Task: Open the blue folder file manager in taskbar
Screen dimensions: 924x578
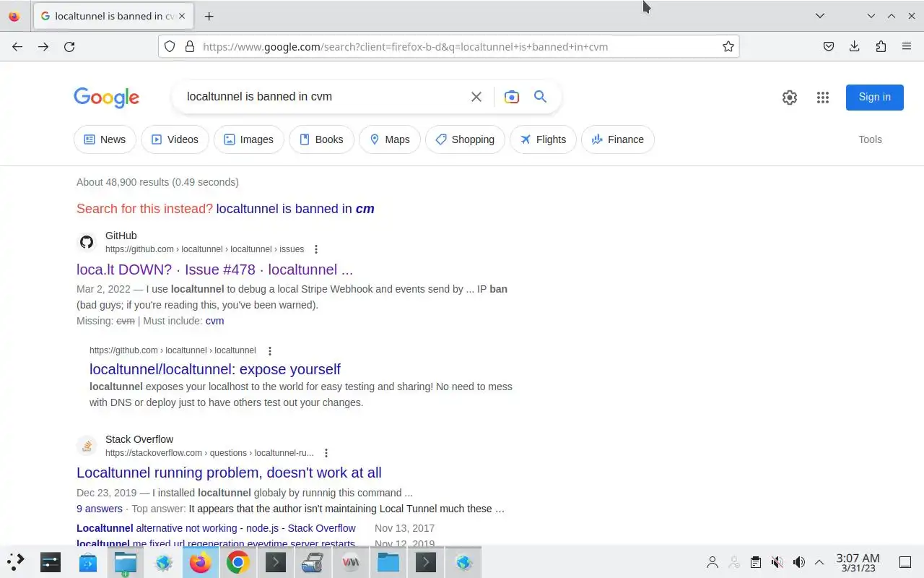Action: click(x=388, y=562)
